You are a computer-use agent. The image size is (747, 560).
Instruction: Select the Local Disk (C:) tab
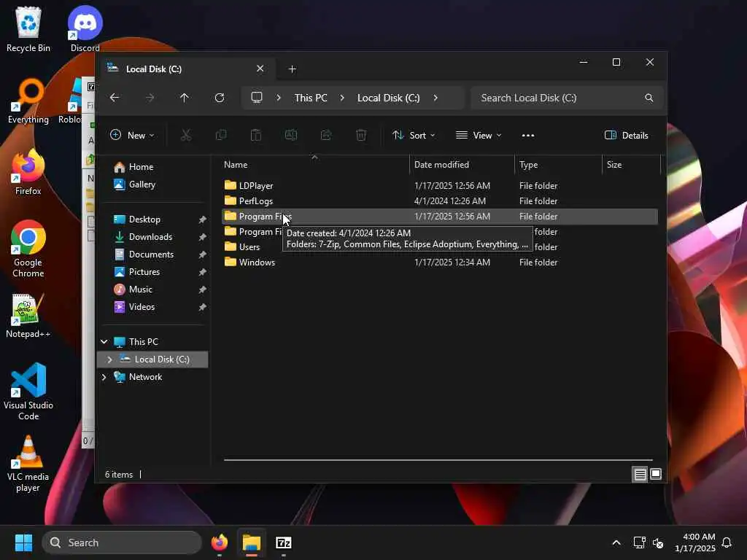(186, 69)
